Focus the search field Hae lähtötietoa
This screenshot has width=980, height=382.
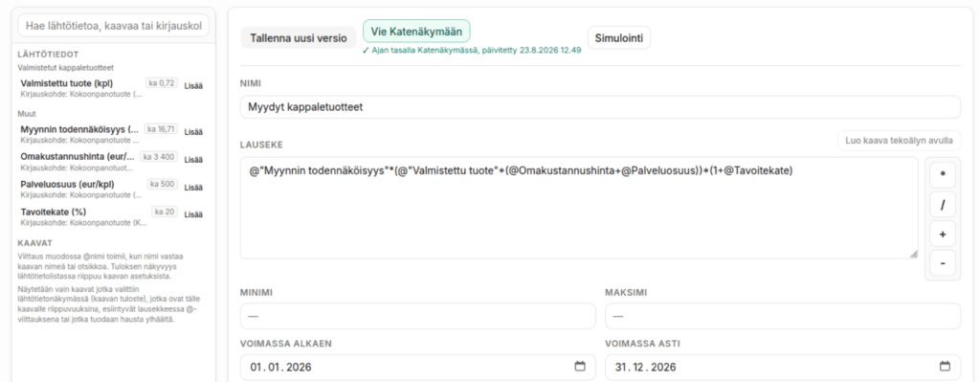114,26
